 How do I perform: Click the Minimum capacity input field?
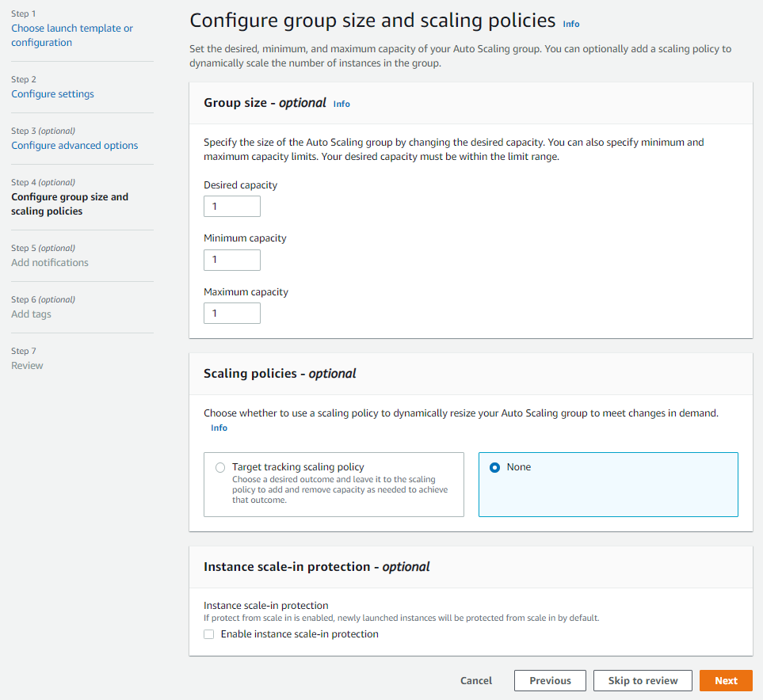pyautogui.click(x=232, y=260)
